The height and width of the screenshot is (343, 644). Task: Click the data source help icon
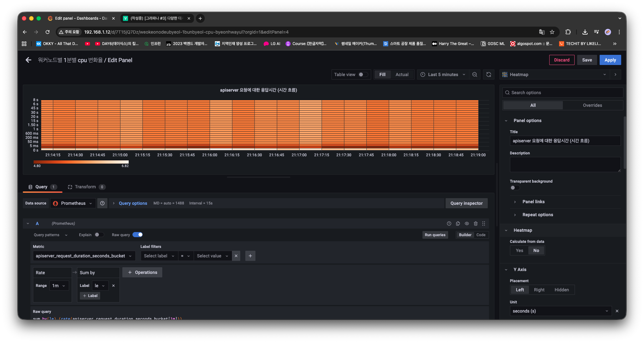tap(102, 203)
